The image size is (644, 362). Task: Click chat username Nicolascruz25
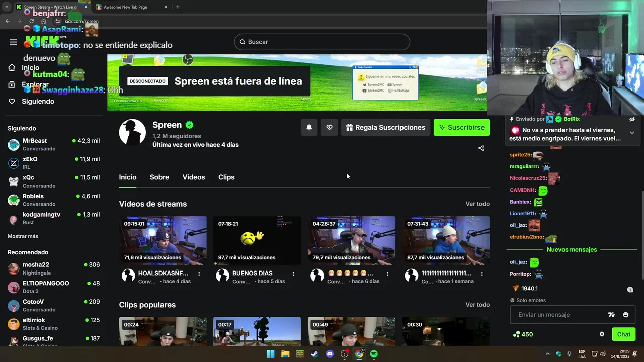[x=528, y=178]
